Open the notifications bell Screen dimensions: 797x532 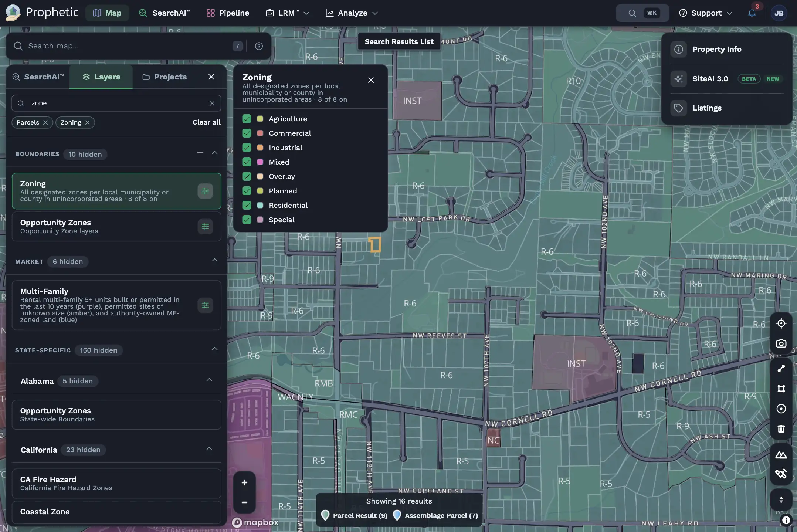coord(752,13)
